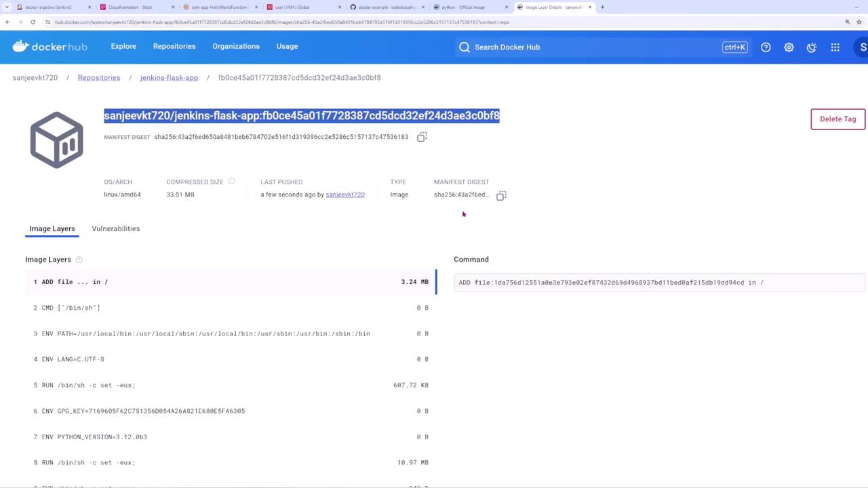This screenshot has height=488, width=868.
Task: Click the ADD file command text box
Action: (660, 283)
